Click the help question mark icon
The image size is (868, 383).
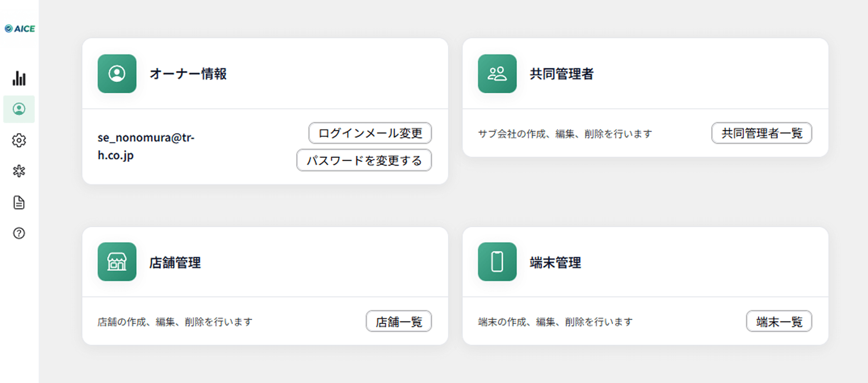point(19,233)
